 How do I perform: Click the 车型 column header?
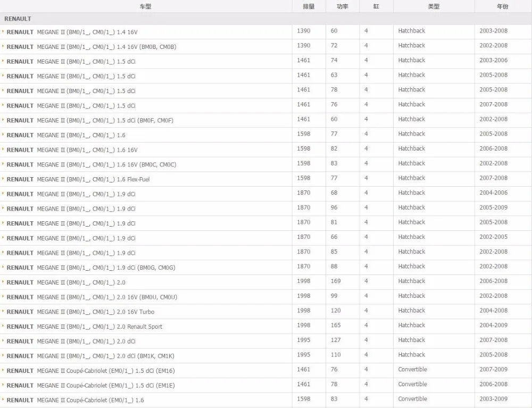pos(146,6)
